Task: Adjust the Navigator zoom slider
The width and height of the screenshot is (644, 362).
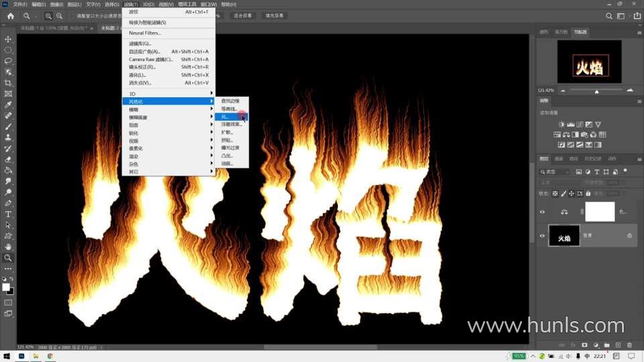Action: (x=597, y=90)
